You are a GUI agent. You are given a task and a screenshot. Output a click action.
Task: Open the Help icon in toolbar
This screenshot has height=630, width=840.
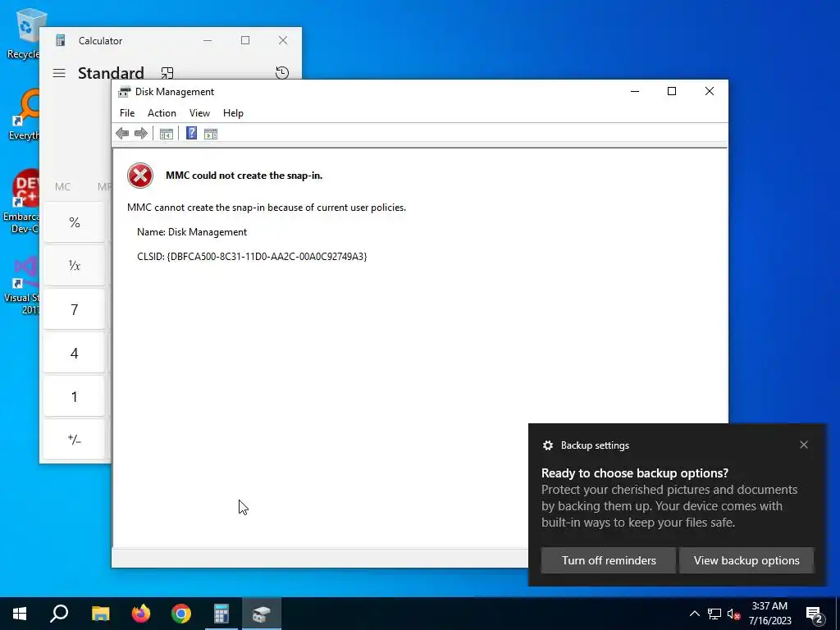191,134
